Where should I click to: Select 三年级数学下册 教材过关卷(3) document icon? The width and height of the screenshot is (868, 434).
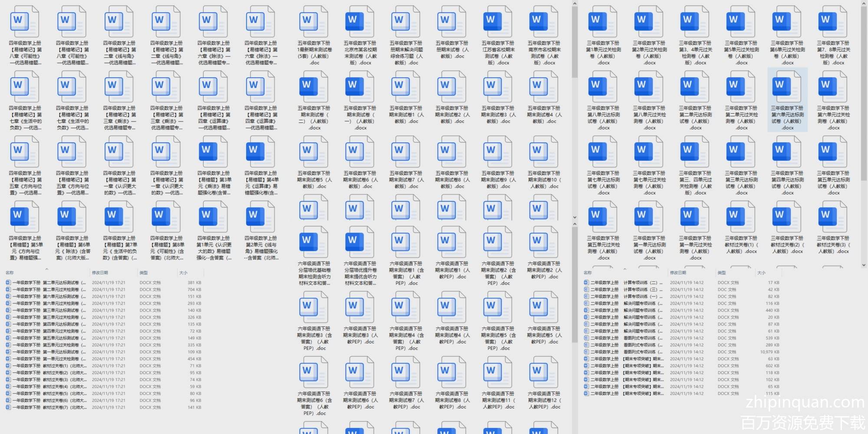tap(833, 217)
